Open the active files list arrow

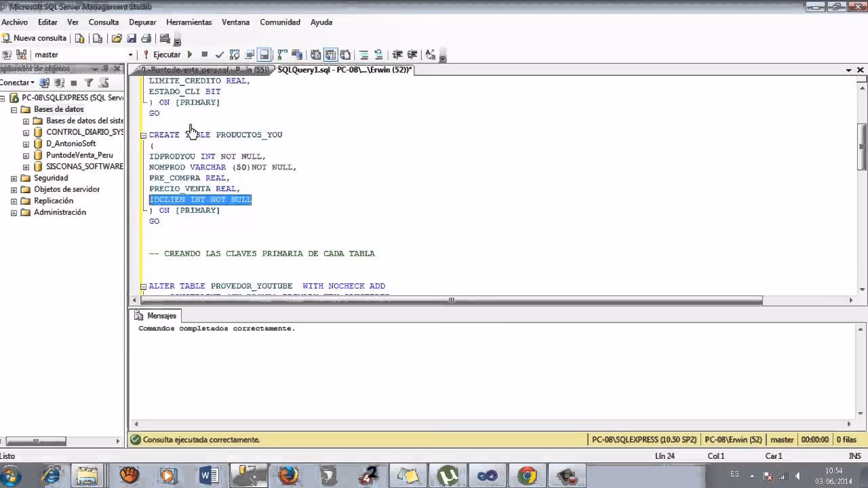848,70
